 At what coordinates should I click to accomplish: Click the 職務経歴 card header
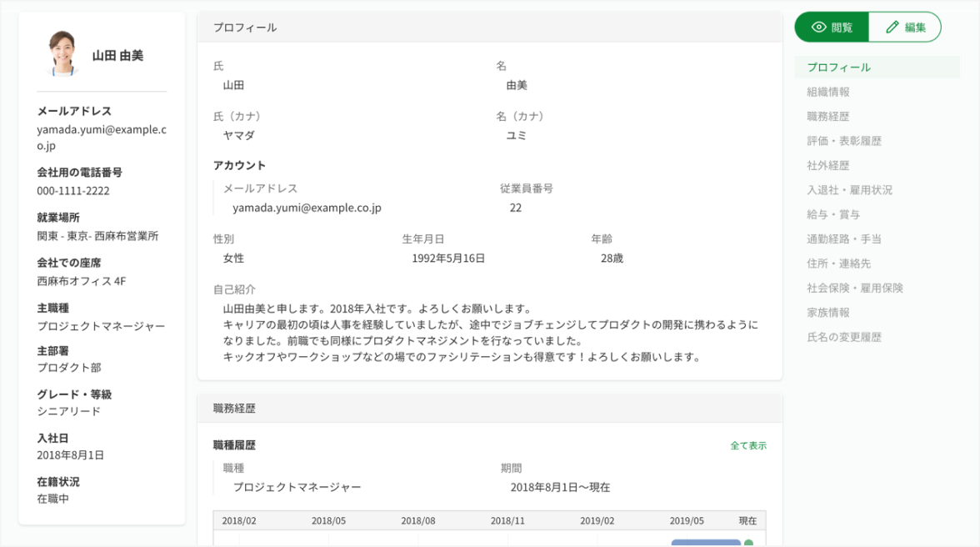tap(490, 409)
